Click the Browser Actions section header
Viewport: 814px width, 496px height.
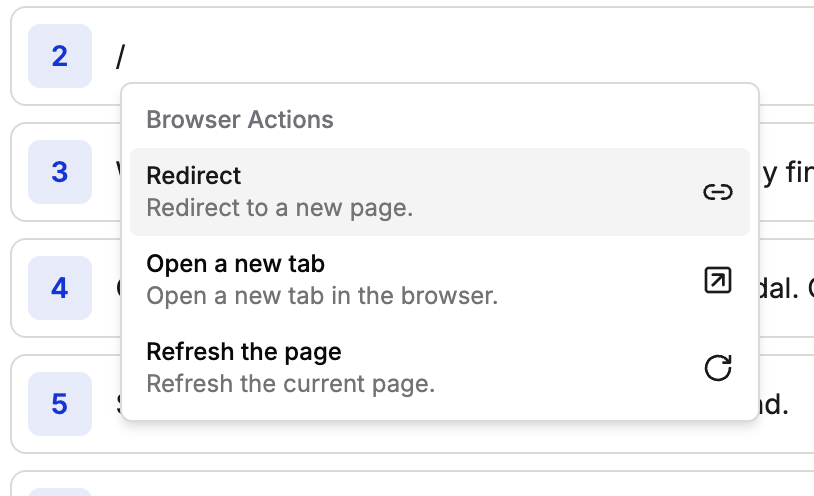pyautogui.click(x=240, y=120)
